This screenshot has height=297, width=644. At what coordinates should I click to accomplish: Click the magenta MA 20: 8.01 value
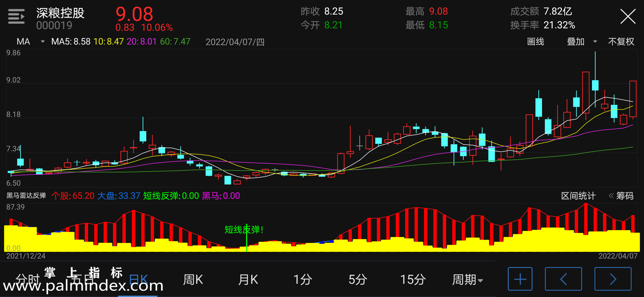(141, 42)
